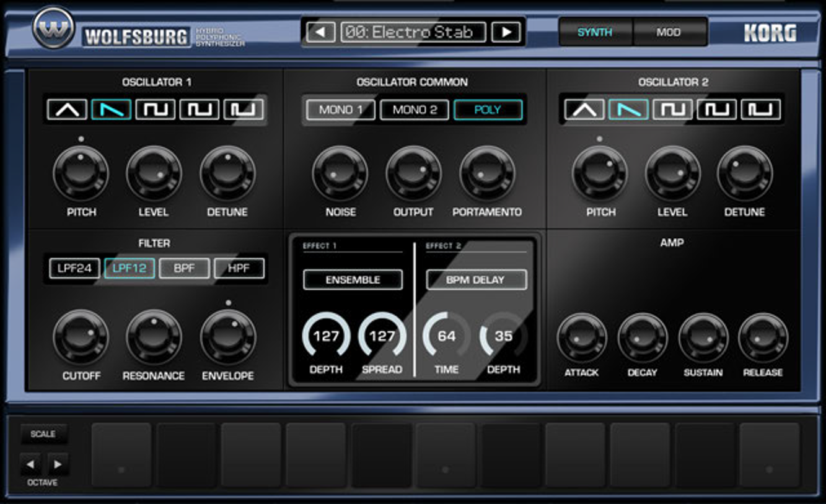The image size is (826, 504).
Task: Go to next preset with right arrow
Action: click(x=506, y=32)
